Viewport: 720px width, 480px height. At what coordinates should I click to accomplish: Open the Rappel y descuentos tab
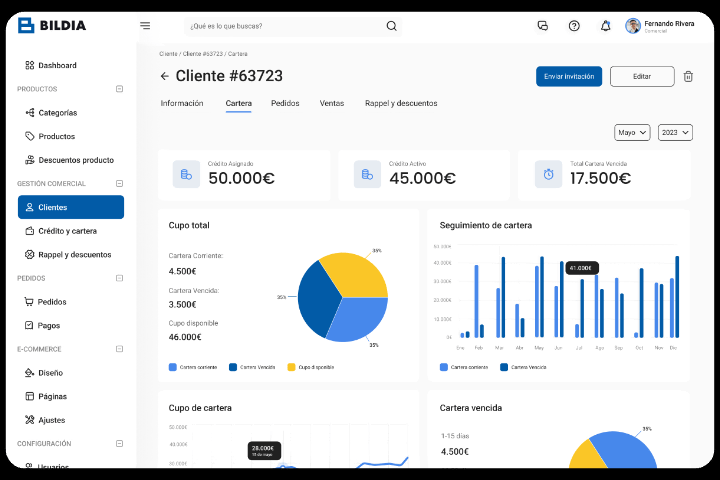(401, 103)
